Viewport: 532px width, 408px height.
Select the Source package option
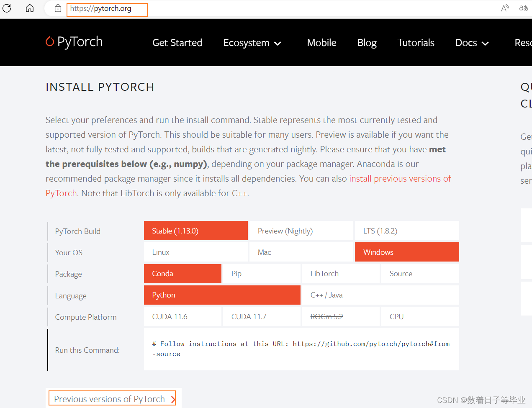[420, 274]
